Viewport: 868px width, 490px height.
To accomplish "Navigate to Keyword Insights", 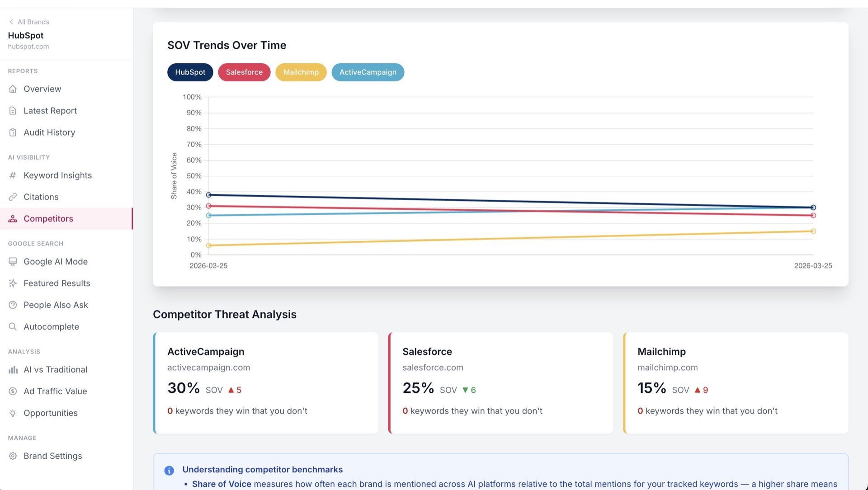I will coord(66,175).
